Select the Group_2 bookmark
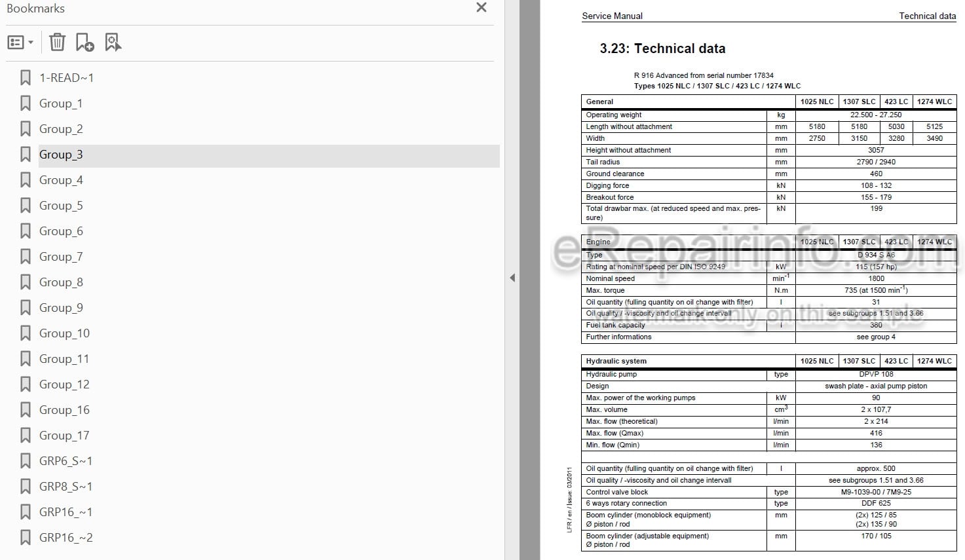This screenshot has width=965, height=560. pyautogui.click(x=61, y=129)
